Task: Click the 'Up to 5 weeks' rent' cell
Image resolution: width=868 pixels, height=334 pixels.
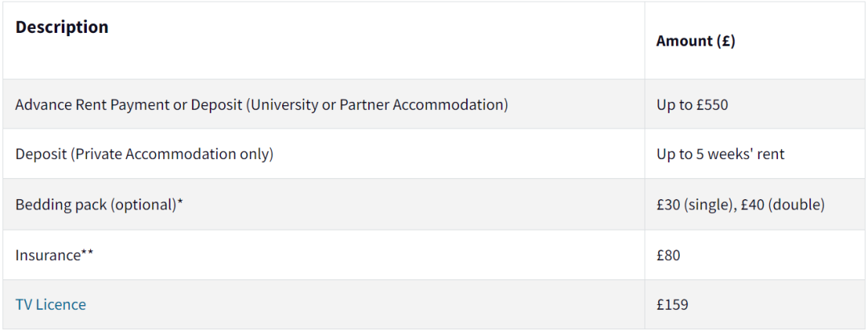Action: click(720, 153)
